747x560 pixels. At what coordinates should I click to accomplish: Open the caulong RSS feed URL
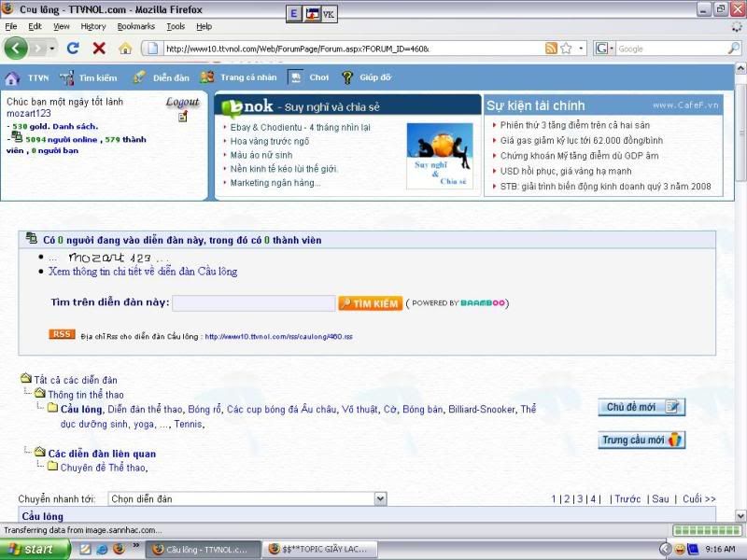pyautogui.click(x=278, y=337)
